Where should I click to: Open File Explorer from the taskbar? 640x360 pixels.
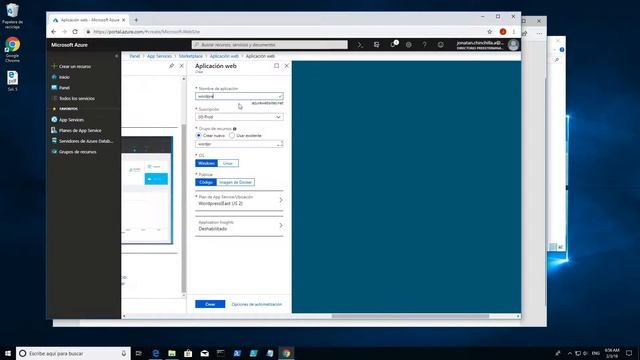[x=172, y=353]
